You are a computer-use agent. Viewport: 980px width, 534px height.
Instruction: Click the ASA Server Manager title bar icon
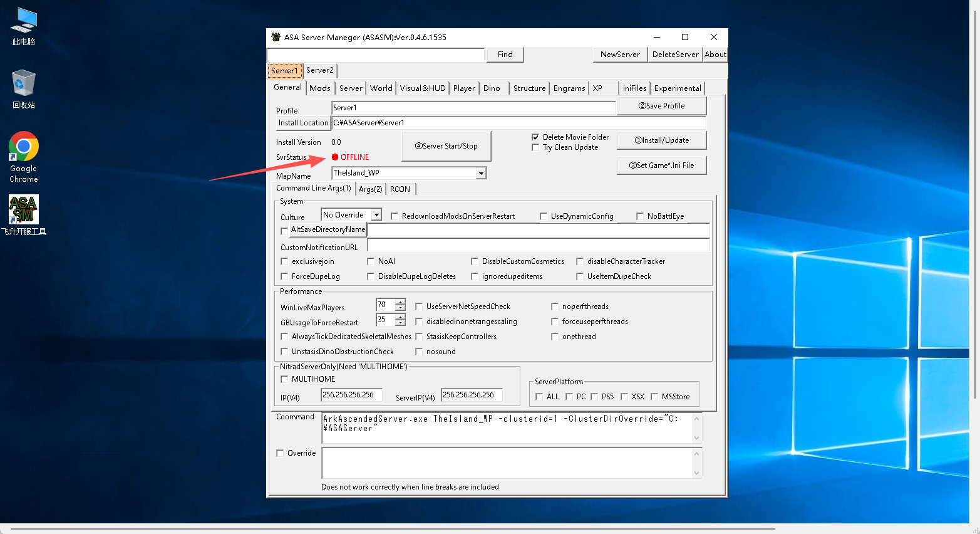276,37
